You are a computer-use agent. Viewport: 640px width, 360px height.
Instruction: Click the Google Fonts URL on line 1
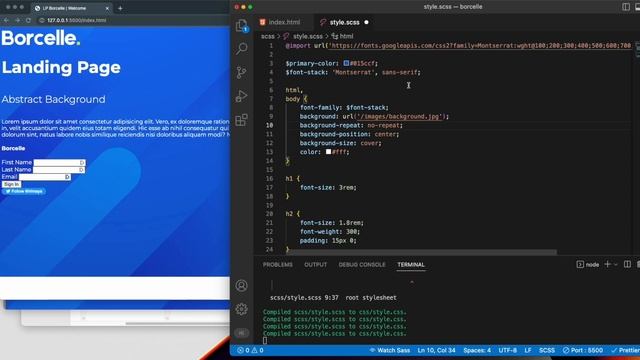point(480,46)
